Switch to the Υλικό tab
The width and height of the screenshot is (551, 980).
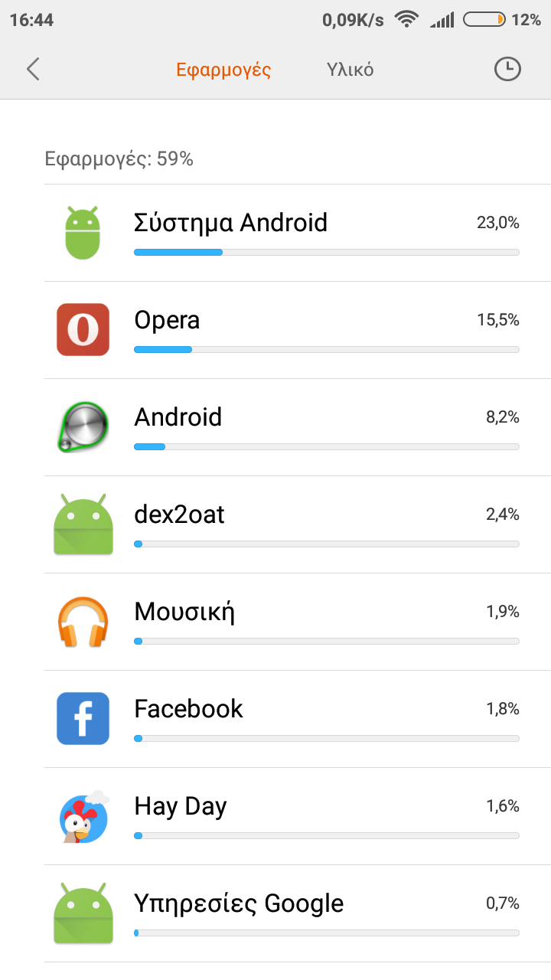[x=350, y=70]
